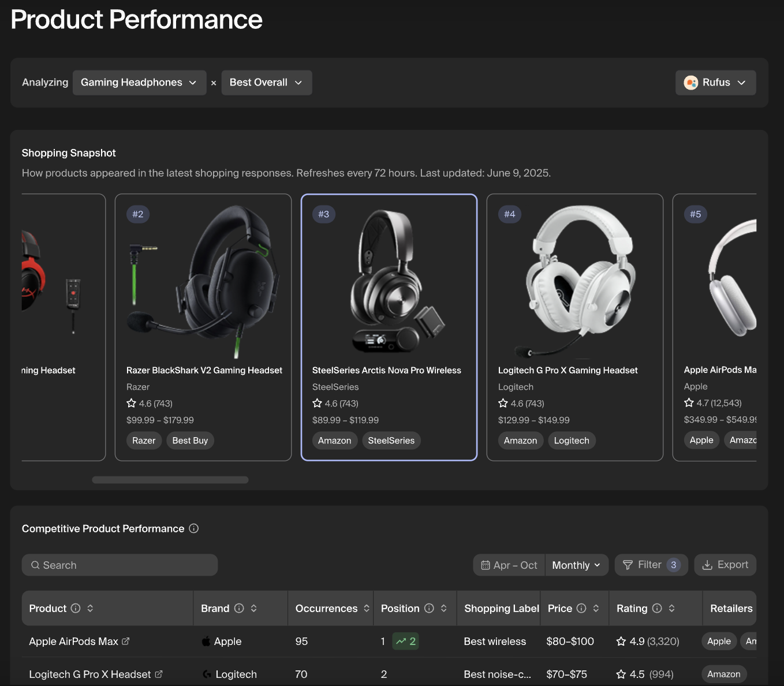
Task: Select the #2 Razer BlackShark V2 product image
Action: 203,282
